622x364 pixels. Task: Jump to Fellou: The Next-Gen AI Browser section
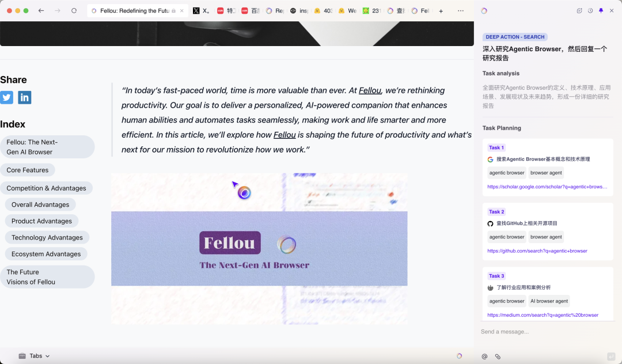coord(47,147)
